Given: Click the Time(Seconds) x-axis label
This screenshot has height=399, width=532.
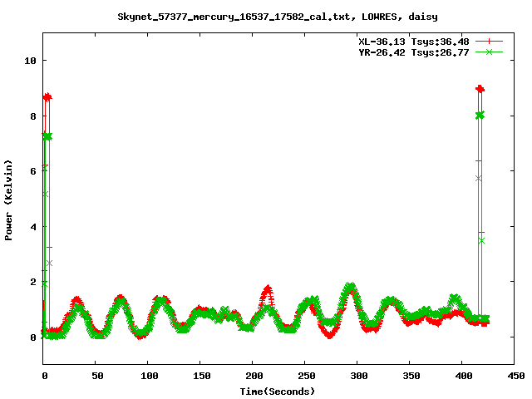Looking at the screenshot, I should (277, 392).
